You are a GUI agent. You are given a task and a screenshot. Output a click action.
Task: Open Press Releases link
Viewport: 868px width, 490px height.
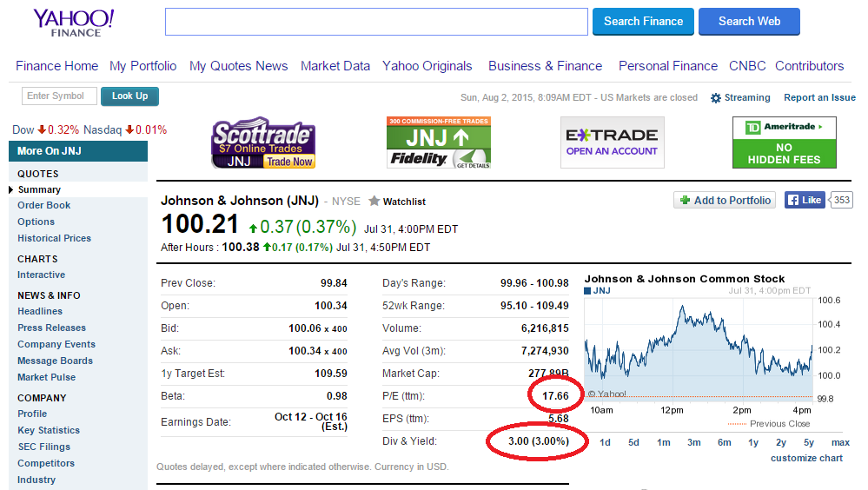click(x=51, y=328)
